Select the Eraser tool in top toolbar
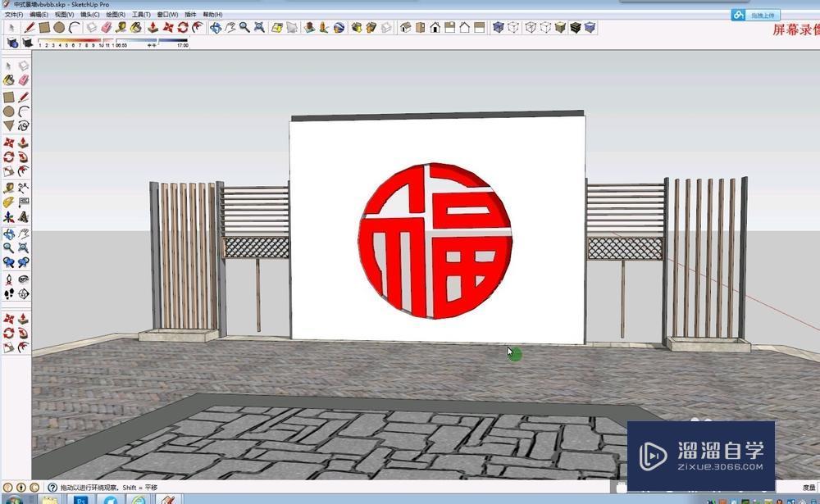The image size is (820, 504). (107, 27)
